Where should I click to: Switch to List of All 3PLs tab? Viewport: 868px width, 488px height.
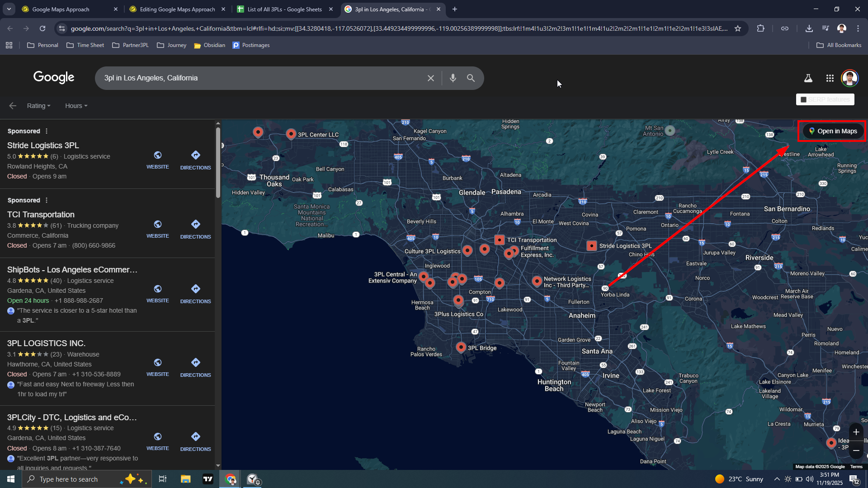pos(284,9)
